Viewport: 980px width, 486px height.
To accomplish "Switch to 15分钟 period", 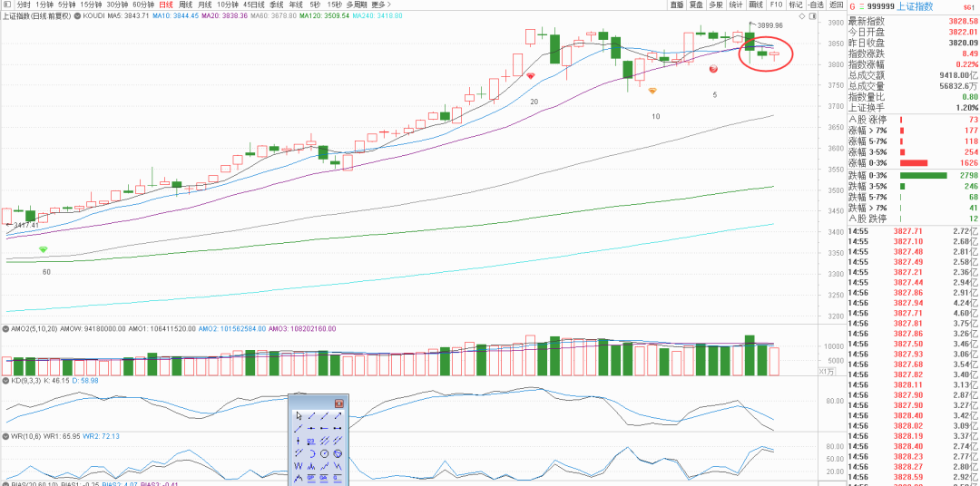I will click(x=92, y=5).
